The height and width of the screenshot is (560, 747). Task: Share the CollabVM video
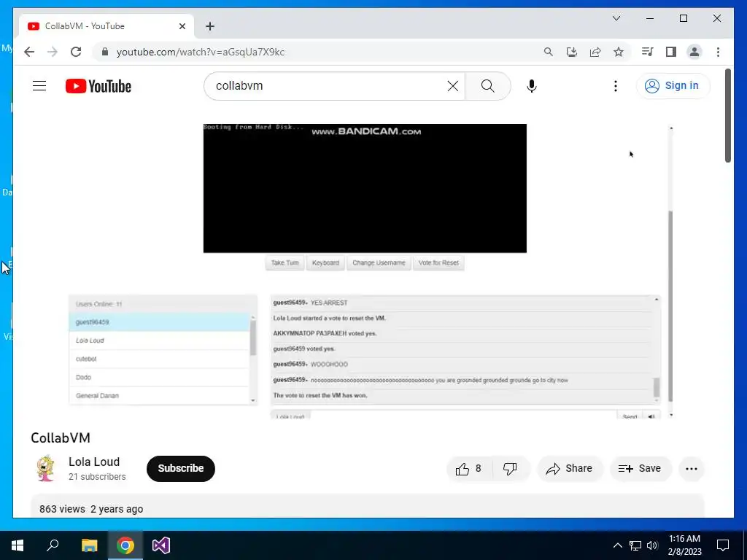(570, 469)
